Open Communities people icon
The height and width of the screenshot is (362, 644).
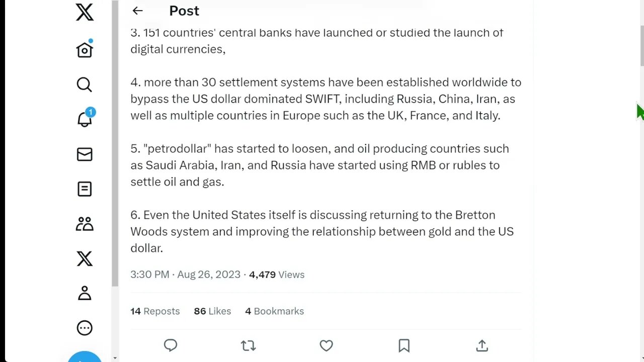[85, 224]
